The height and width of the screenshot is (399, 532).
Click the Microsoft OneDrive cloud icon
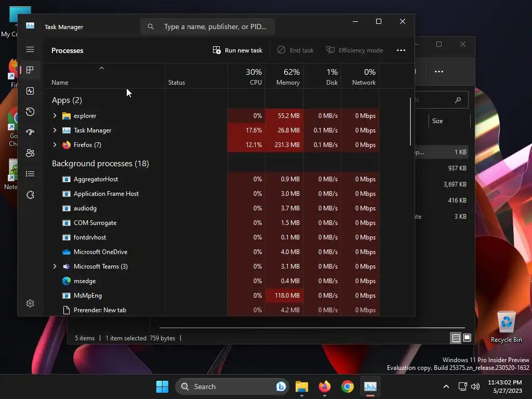coord(66,252)
